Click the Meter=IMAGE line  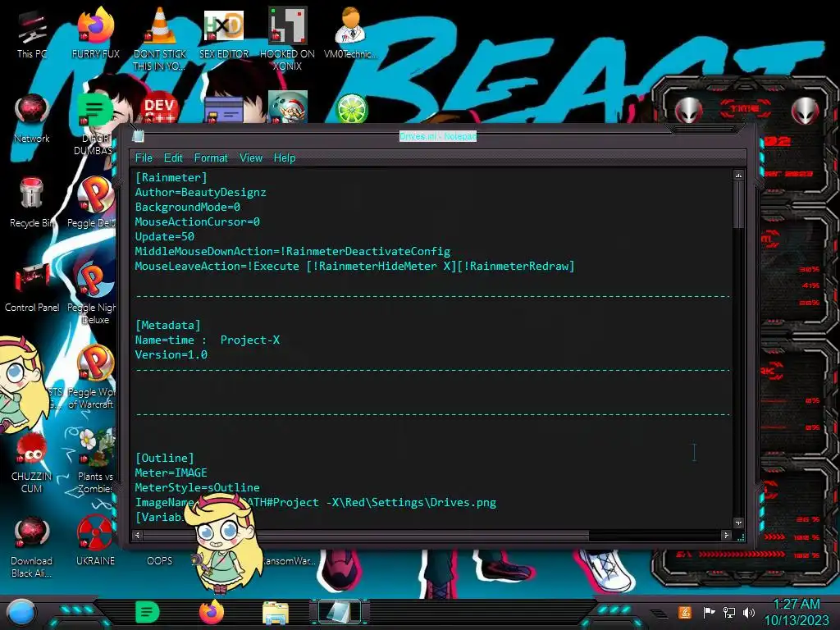[171, 473]
